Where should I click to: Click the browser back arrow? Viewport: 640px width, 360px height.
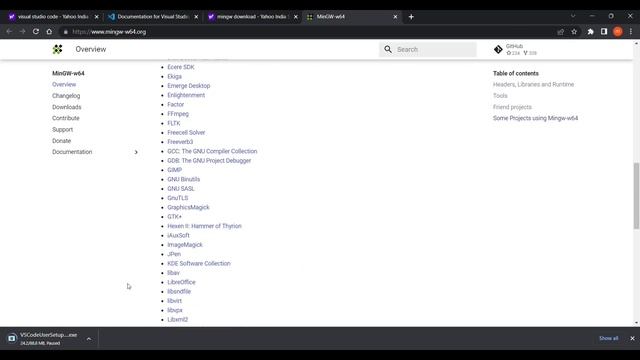point(9,31)
